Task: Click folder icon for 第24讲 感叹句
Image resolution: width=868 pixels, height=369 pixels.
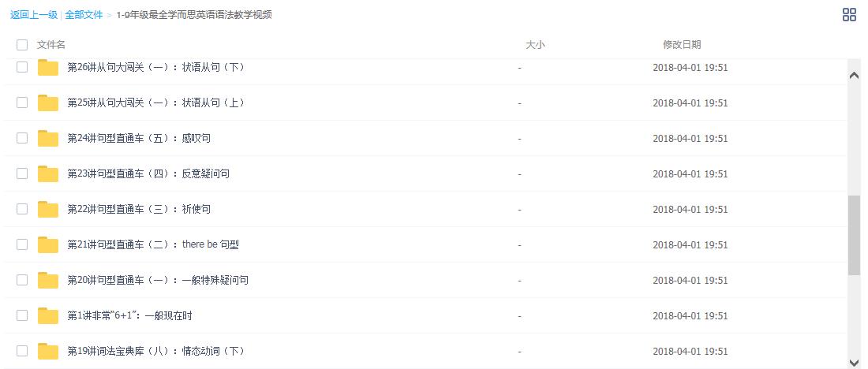Action: click(x=48, y=138)
